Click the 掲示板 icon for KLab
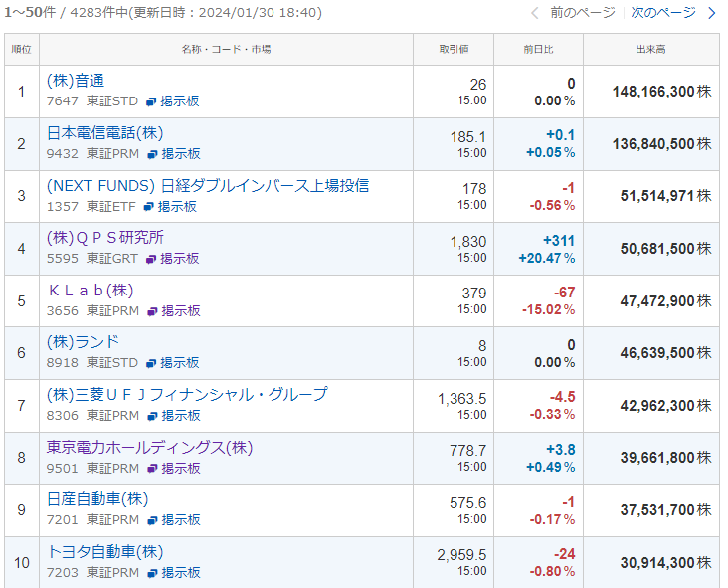Screen dimensions: 728x588 tap(152, 311)
